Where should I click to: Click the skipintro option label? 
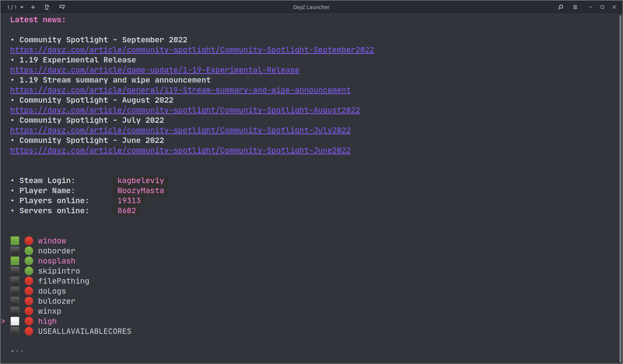coord(59,271)
